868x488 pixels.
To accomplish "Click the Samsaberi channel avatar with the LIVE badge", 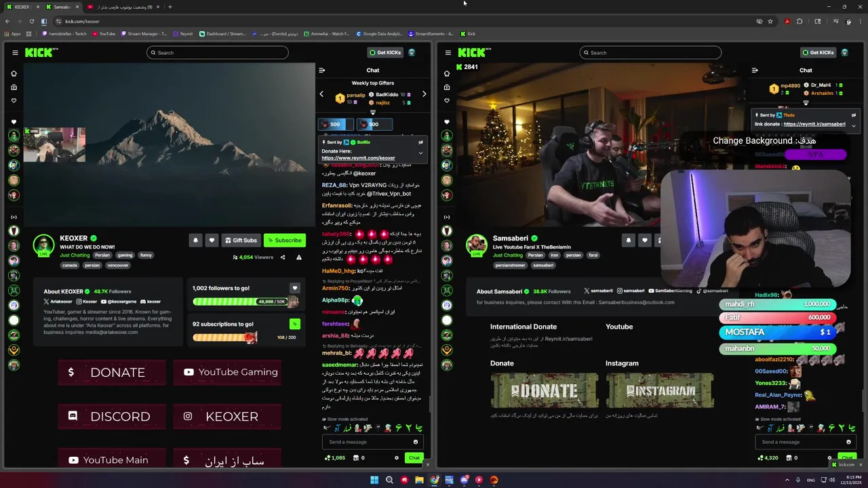I will click(x=477, y=245).
